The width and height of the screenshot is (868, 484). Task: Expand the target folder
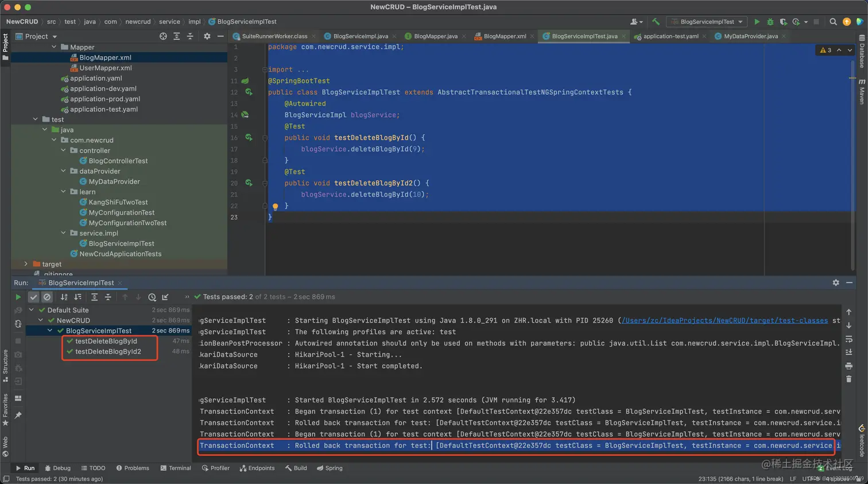pyautogui.click(x=26, y=264)
